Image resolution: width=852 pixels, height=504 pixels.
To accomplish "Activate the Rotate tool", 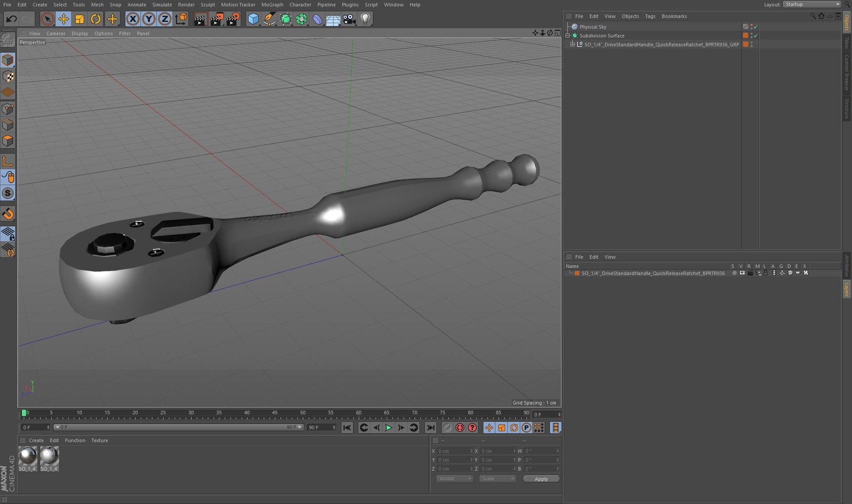I will (96, 19).
